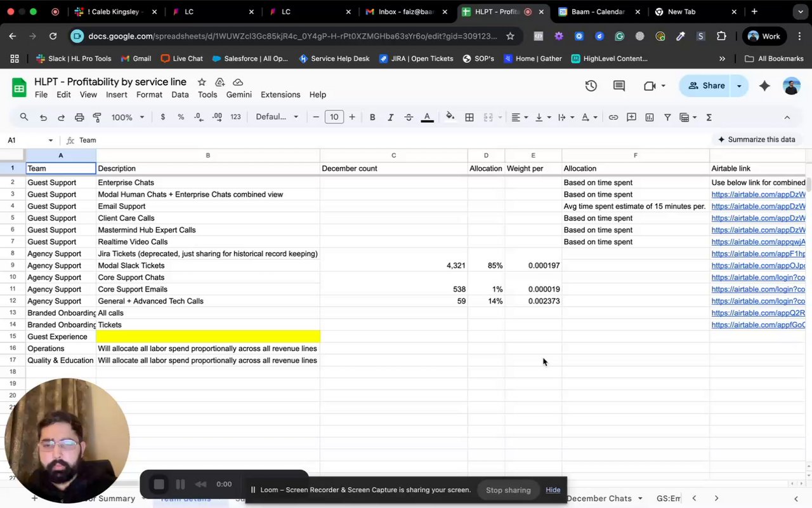Screen dimensions: 812x508
Task: Open the Gmail bookmark
Action: click(135, 58)
